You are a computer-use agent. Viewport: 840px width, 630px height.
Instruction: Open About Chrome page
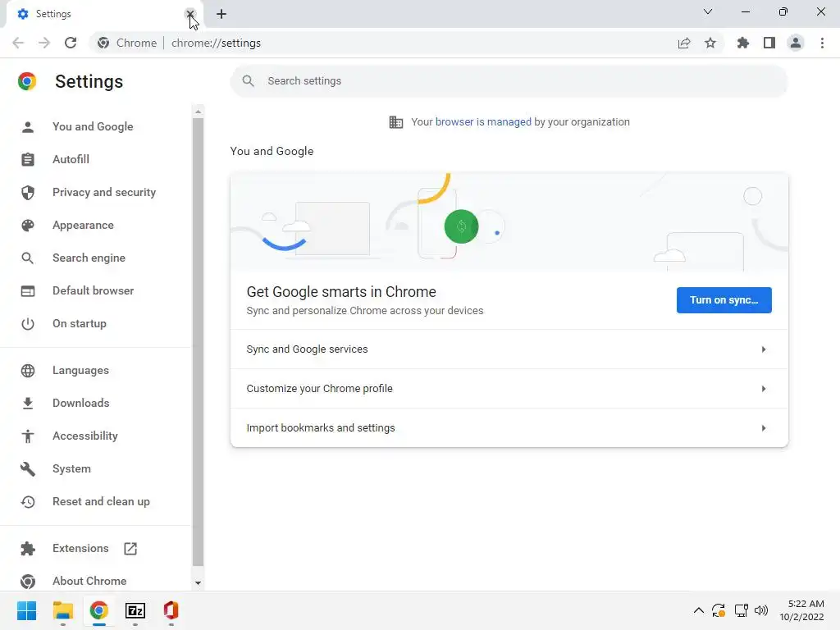point(89,581)
